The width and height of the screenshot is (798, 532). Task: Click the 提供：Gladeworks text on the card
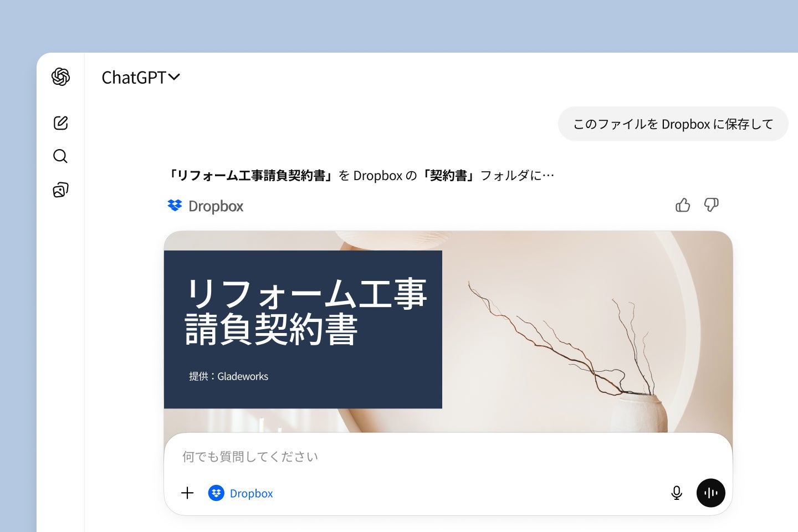(x=228, y=376)
